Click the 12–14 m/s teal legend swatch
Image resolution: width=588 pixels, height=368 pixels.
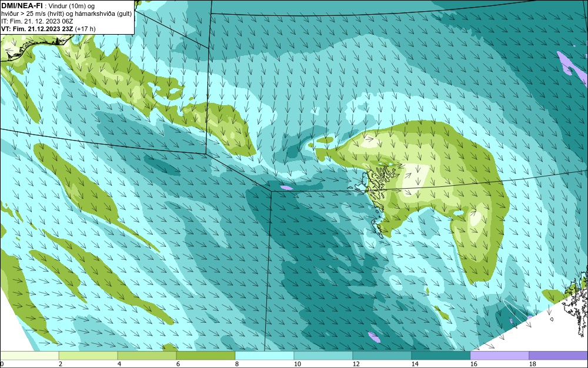click(x=382, y=356)
